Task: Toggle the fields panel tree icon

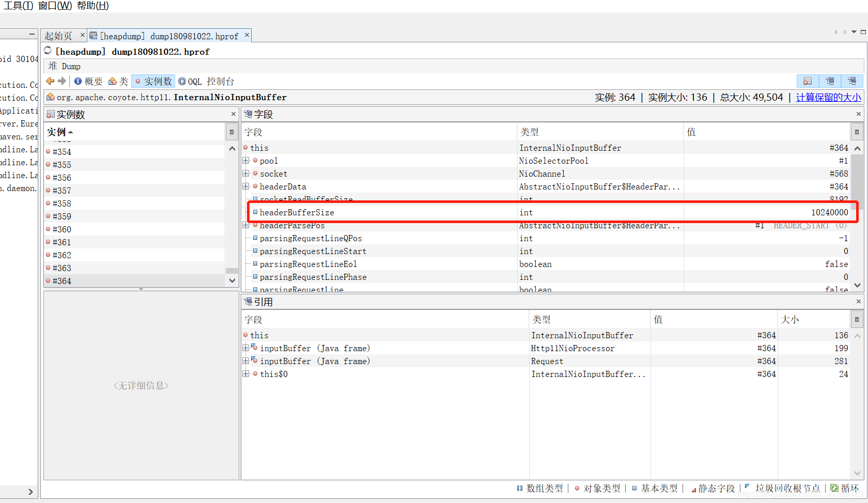Action: click(x=830, y=81)
